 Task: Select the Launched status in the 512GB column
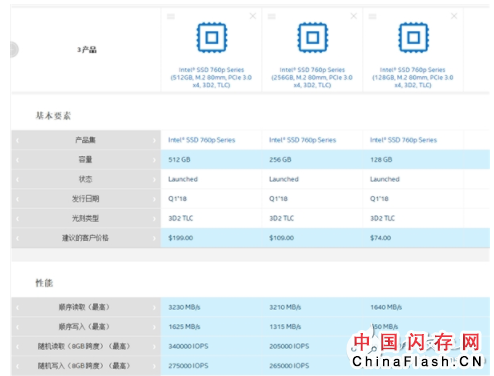183,179
